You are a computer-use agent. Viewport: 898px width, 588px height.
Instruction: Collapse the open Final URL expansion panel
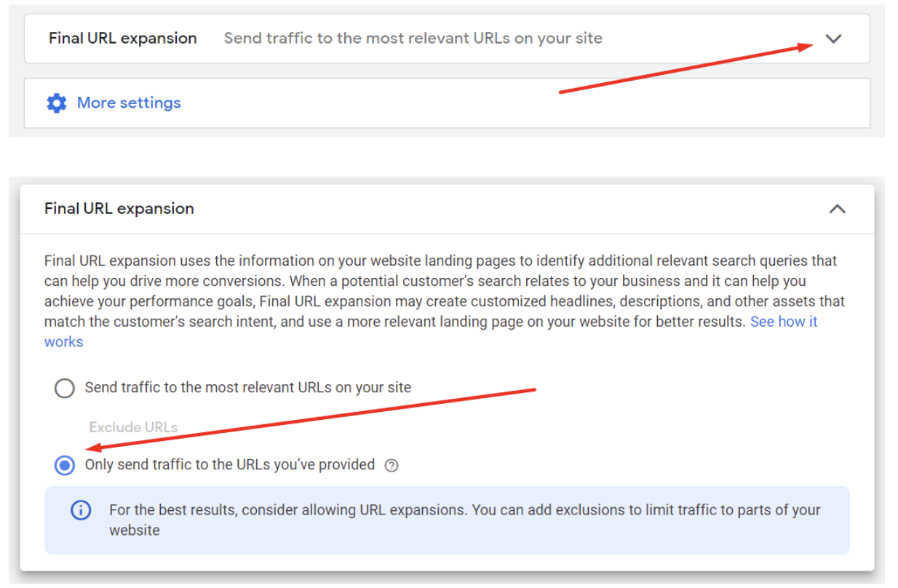(838, 209)
